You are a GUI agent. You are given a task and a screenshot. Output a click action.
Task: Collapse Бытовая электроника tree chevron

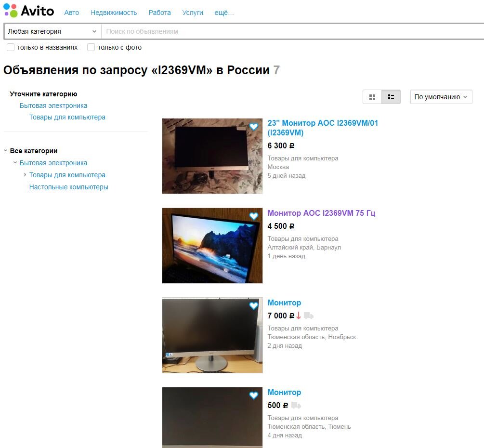[15, 162]
